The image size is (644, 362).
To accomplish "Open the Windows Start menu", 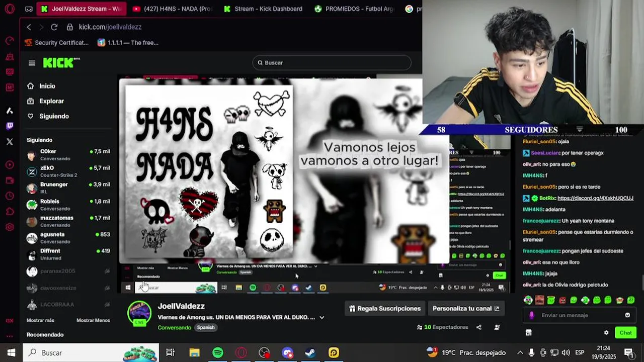I will pyautogui.click(x=11, y=353).
